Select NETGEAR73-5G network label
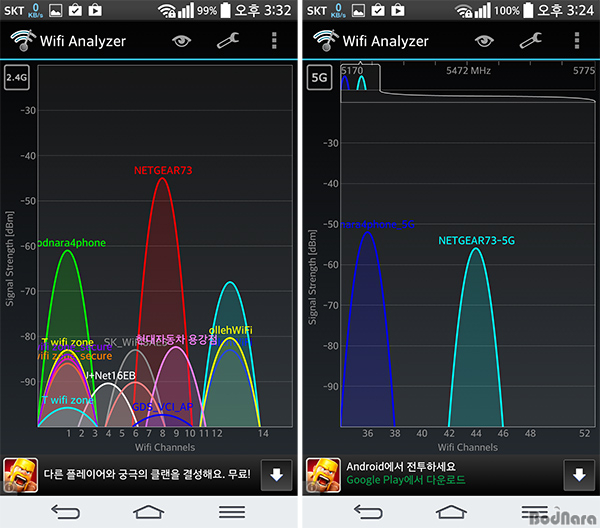 click(x=476, y=240)
